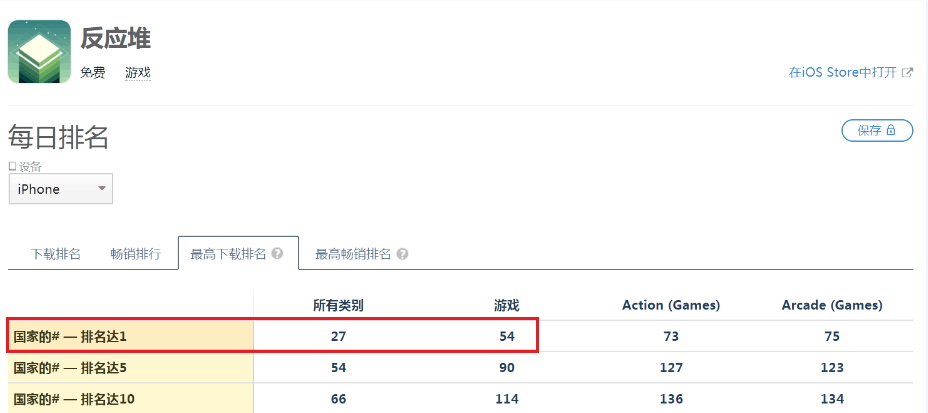Click the Arcade (Games) column header
Image resolution: width=928 pixels, height=413 pixels.
tap(832, 305)
